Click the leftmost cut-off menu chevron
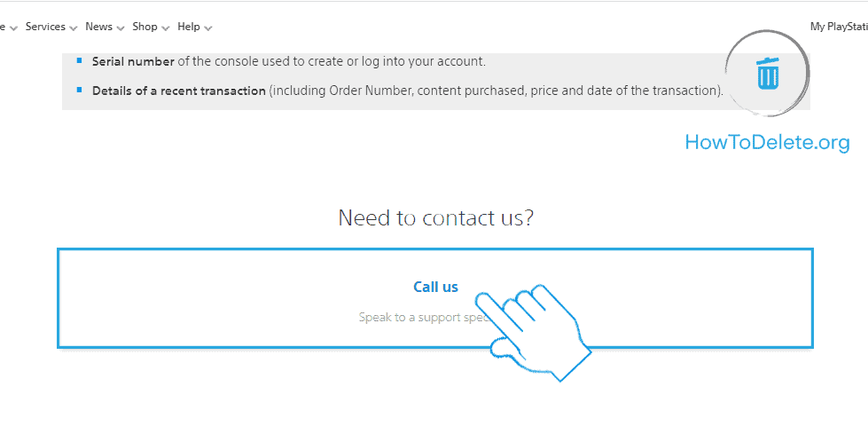This screenshot has height=426, width=868. click(x=12, y=28)
